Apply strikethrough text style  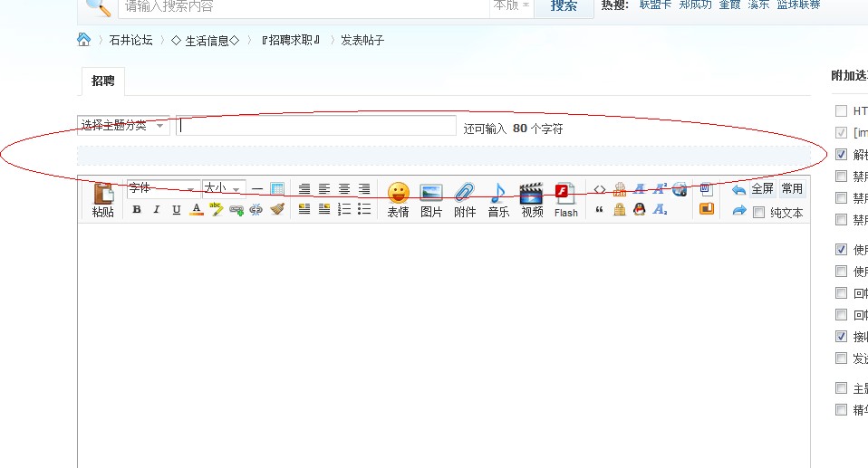pyautogui.click(x=640, y=189)
